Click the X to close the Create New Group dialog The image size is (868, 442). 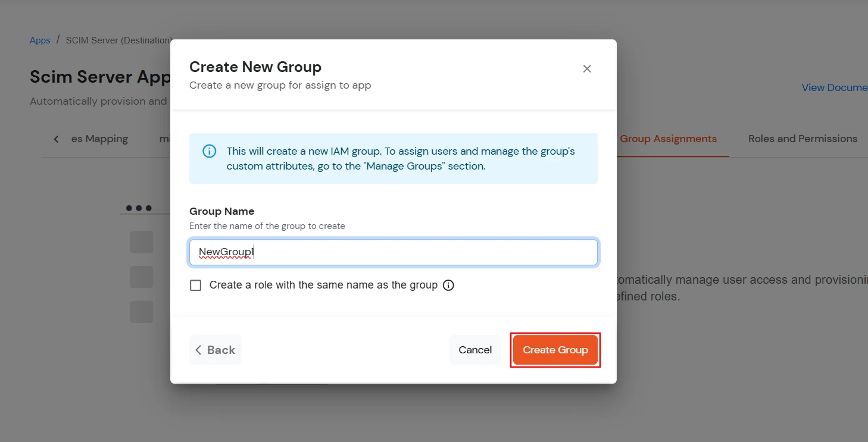[586, 68]
